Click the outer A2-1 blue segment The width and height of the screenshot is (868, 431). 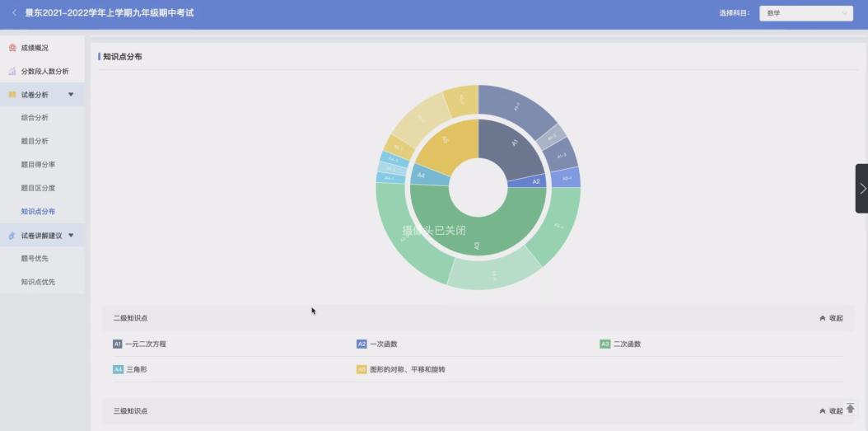[566, 178]
